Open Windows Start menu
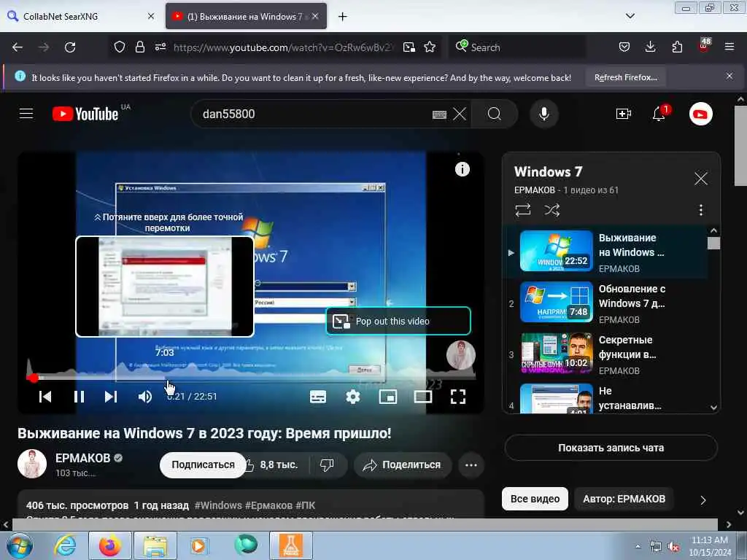 click(x=19, y=545)
